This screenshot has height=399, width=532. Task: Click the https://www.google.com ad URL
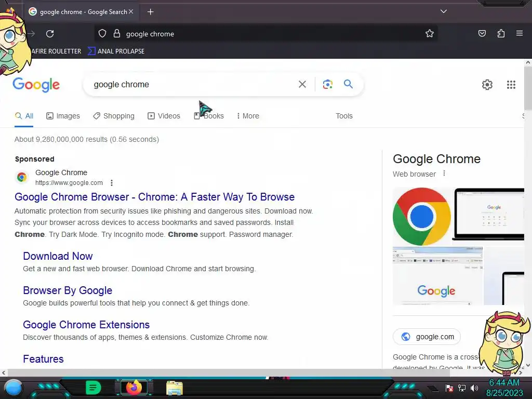(x=69, y=183)
